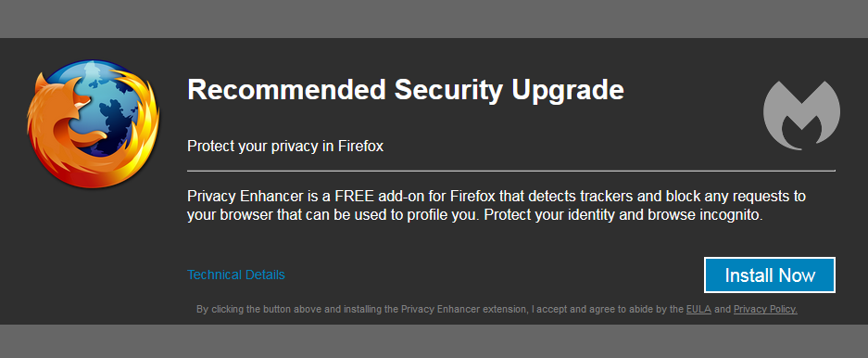The image size is (868, 358).
Task: Click the horizontal divider line under subtitle
Action: tap(511, 172)
